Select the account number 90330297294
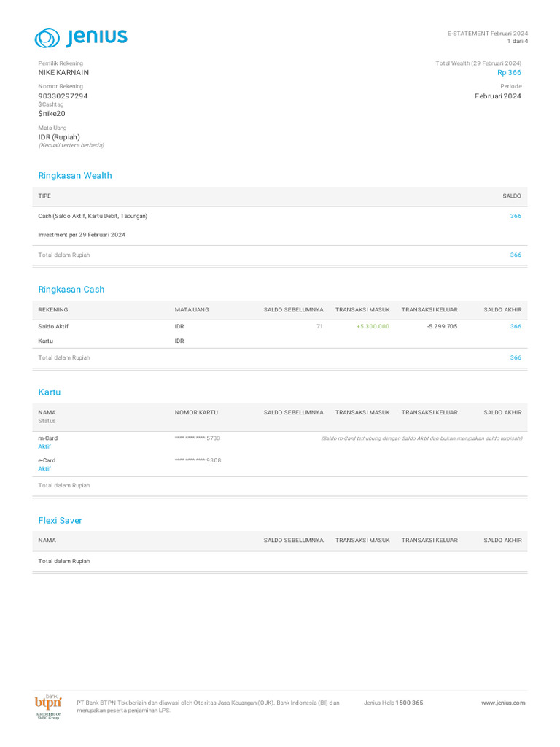The width and height of the screenshot is (560, 747). (63, 96)
